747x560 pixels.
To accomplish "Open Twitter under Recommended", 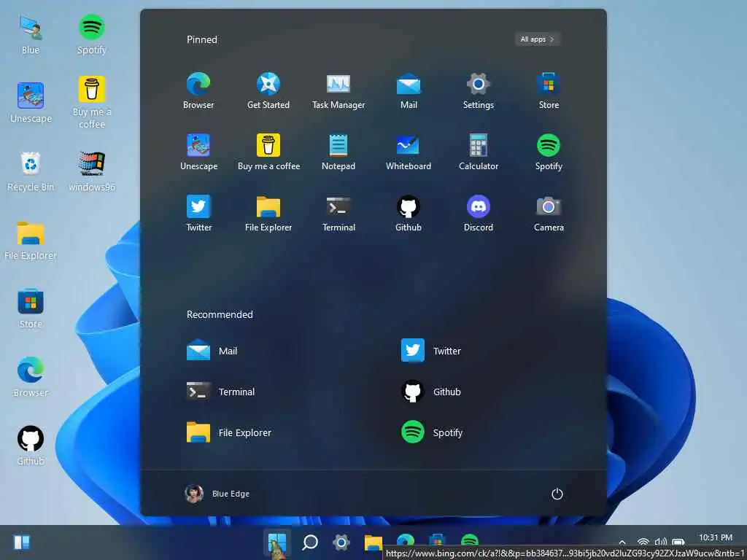I will [x=430, y=351].
